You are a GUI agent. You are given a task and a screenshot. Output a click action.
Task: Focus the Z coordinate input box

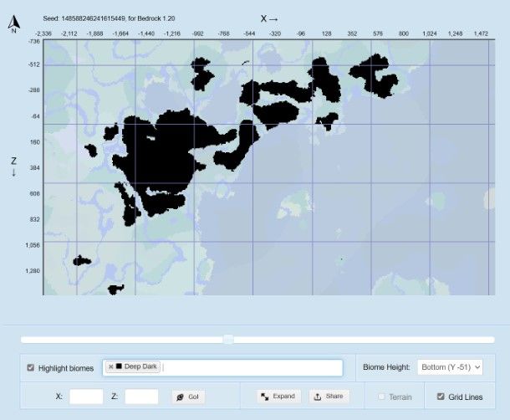tap(141, 397)
